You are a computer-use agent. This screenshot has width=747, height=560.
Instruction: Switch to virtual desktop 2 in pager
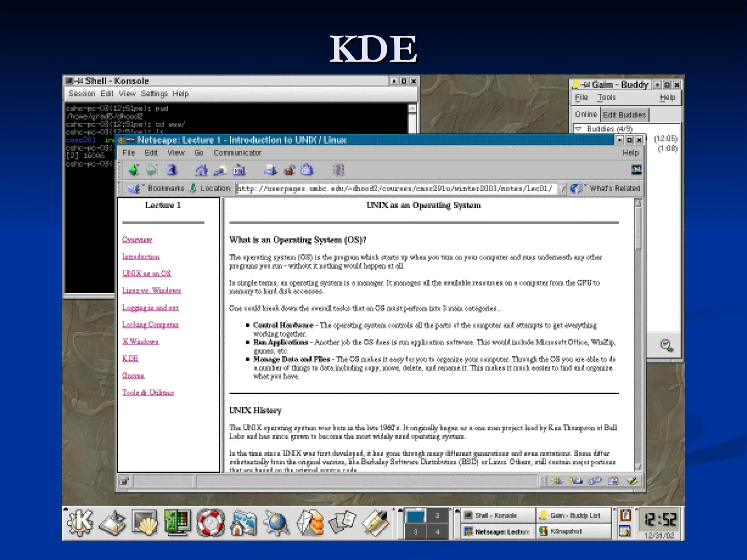(437, 516)
